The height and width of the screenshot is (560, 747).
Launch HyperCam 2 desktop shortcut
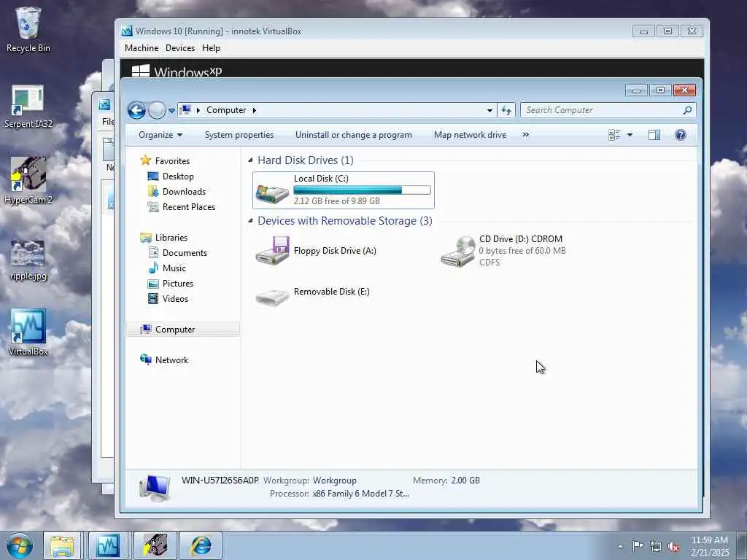[28, 181]
